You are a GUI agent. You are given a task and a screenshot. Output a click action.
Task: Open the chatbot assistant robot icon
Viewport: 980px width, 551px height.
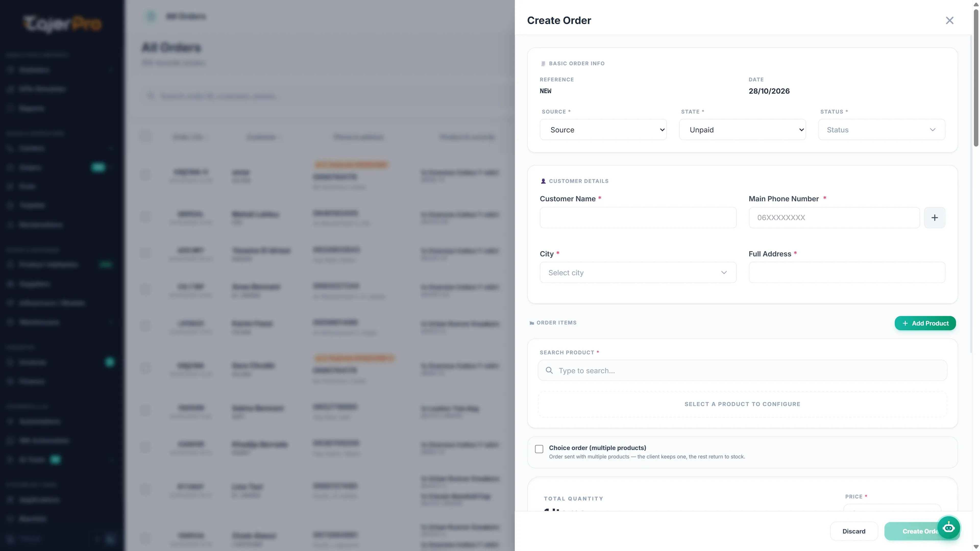coord(948,528)
